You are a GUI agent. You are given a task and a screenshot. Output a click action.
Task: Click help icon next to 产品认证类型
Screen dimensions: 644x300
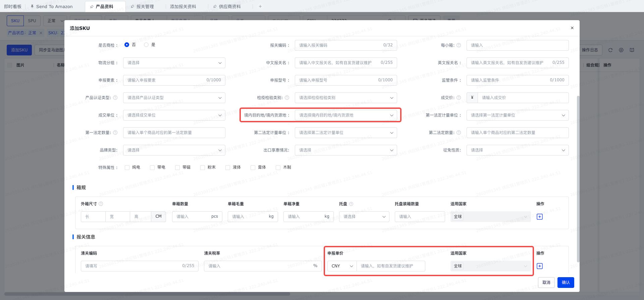(115, 98)
